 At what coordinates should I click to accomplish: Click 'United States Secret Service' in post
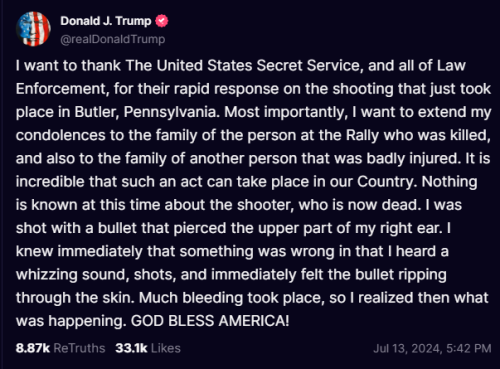(258, 66)
